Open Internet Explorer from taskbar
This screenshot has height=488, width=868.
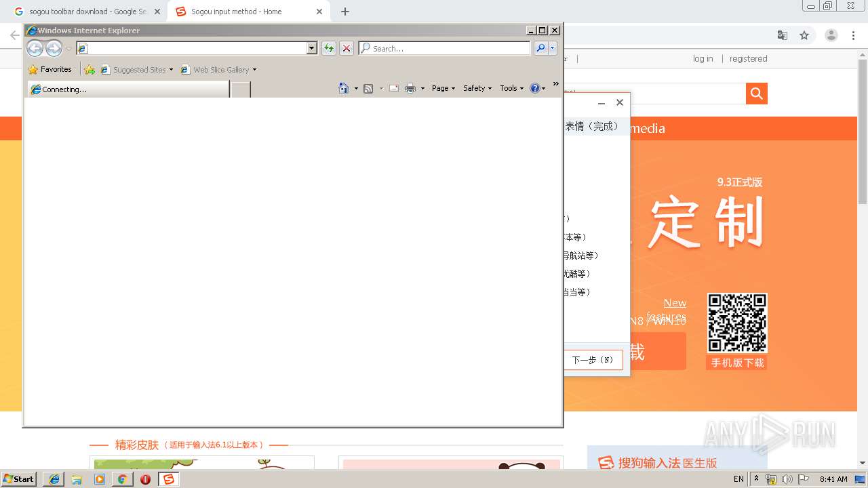coord(54,479)
